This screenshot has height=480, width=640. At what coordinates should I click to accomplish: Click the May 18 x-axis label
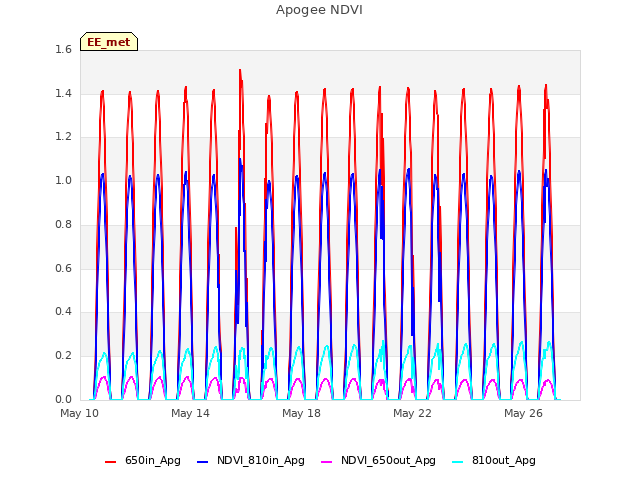coord(301,413)
